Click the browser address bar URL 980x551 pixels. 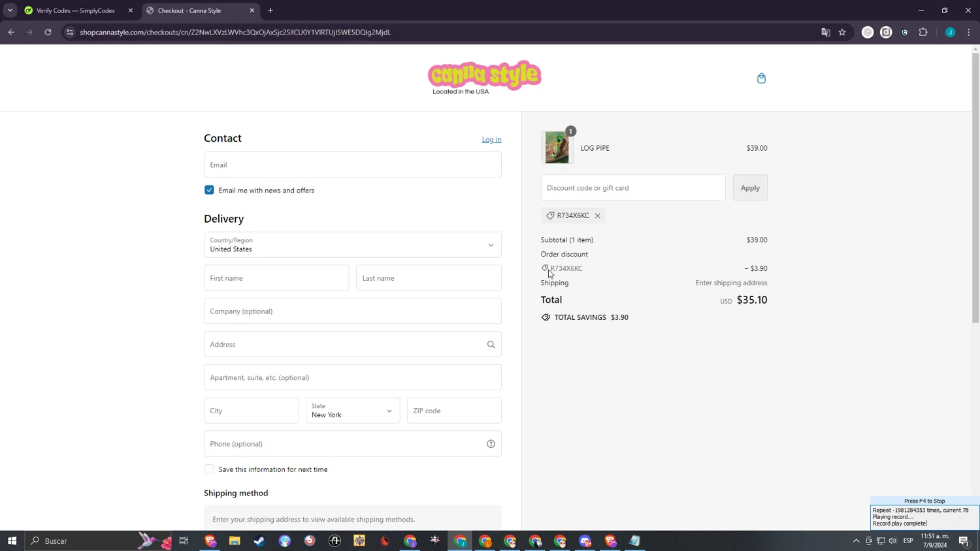pos(235,32)
